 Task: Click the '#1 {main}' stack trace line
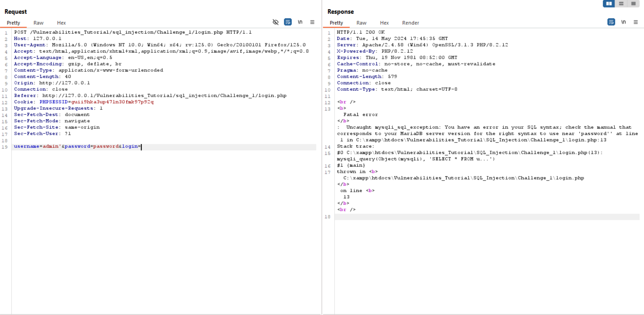coord(351,165)
